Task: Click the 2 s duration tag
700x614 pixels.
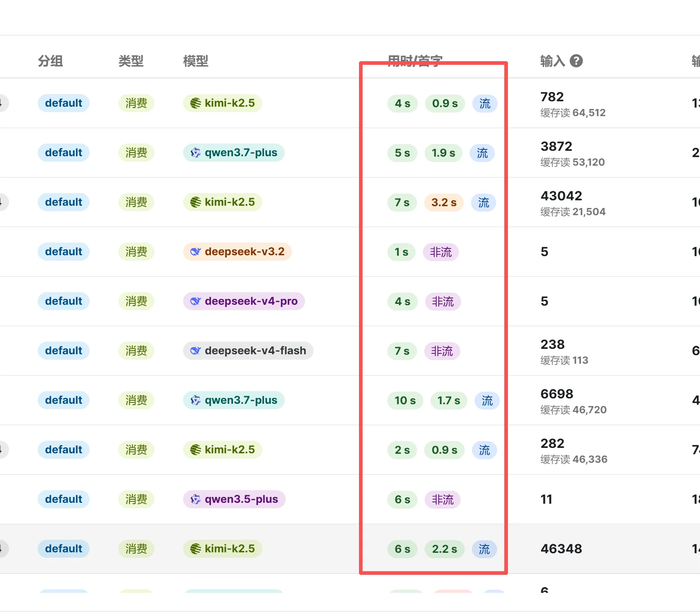Action: pos(402,450)
